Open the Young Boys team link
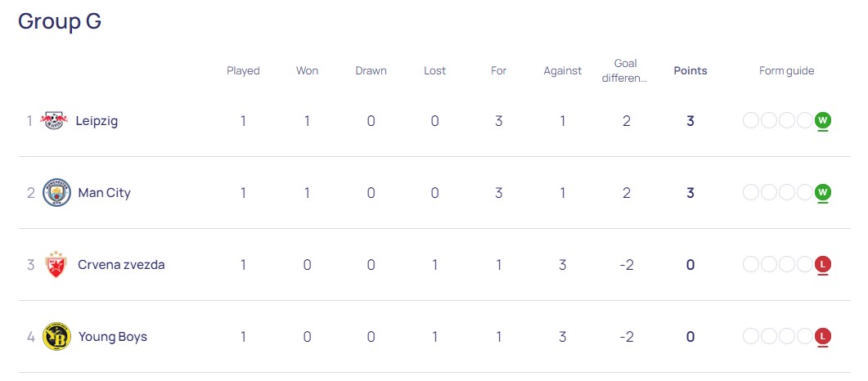Screen dimensions: 868x381 (x=113, y=337)
